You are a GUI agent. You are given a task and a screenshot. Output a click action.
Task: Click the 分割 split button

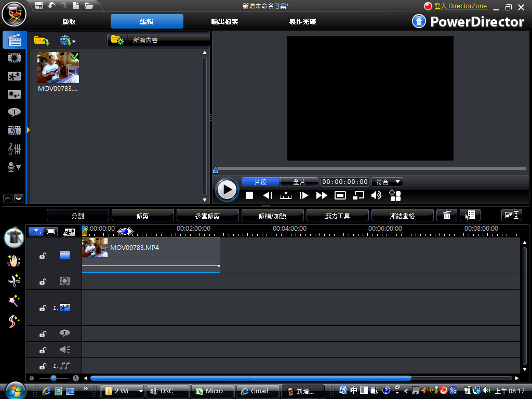(x=78, y=215)
